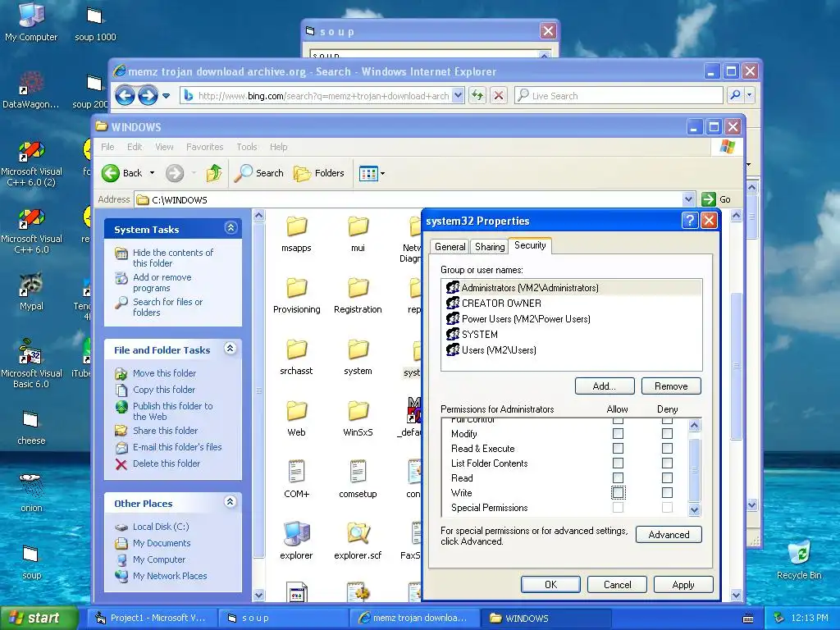Open Tools menu in explorer
840x630 pixels.
247,147
